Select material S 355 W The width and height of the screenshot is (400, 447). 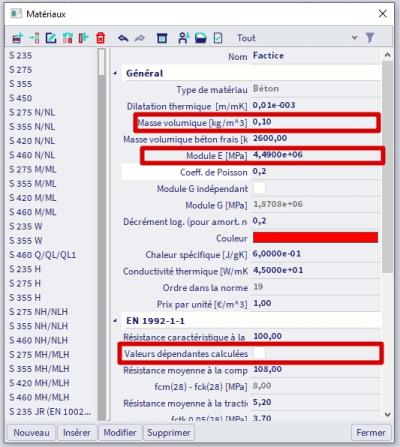(26, 241)
